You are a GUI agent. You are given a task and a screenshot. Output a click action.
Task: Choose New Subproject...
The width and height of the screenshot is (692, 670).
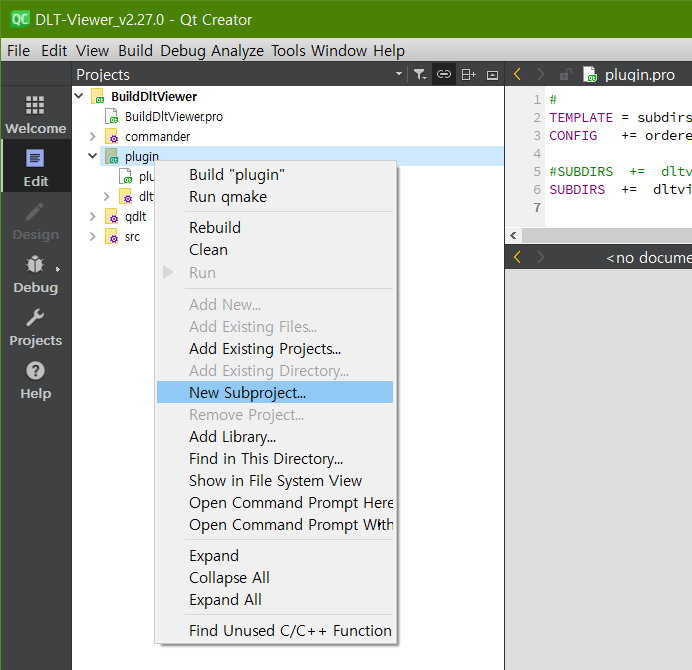click(x=275, y=392)
